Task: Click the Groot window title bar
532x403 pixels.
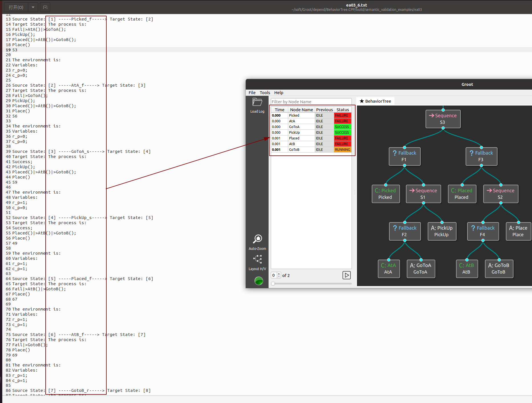Action: 389,84
